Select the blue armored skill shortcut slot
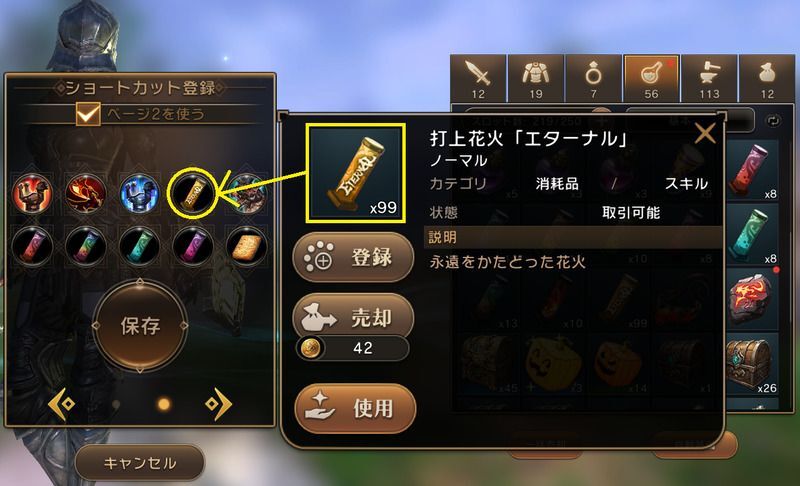800x486 pixels. tap(139, 194)
